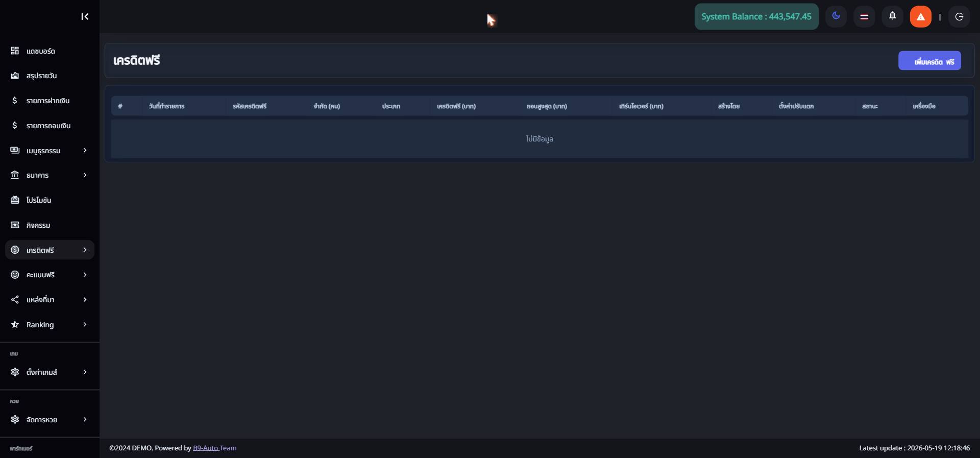This screenshot has height=458, width=980.
Task: Open กิจกรรม via its ticket icon
Action: pyautogui.click(x=15, y=225)
